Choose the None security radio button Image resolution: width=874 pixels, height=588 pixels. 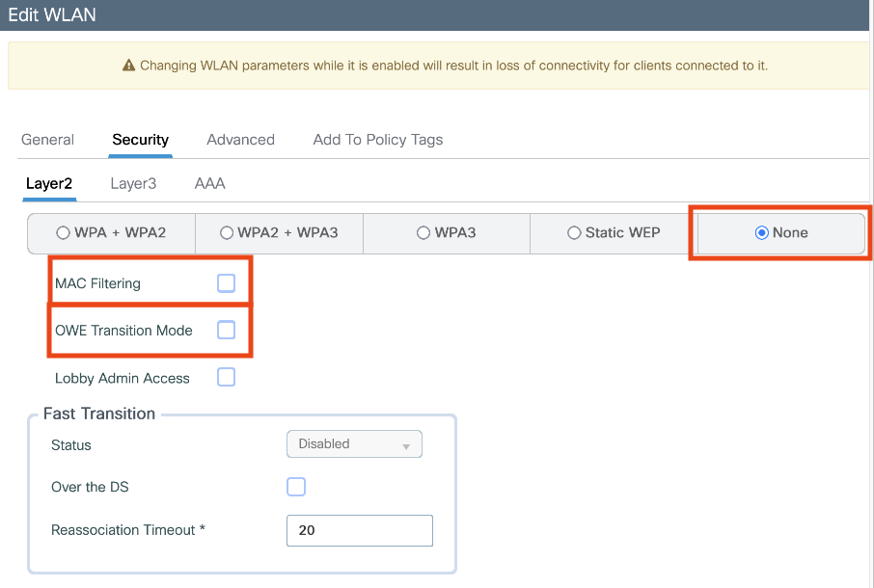click(762, 233)
